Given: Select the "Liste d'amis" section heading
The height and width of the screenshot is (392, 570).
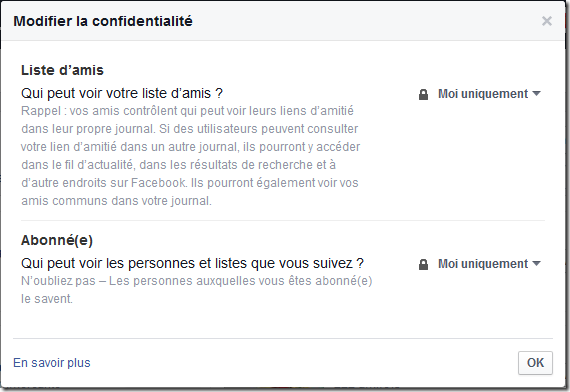Looking at the screenshot, I should (62, 70).
